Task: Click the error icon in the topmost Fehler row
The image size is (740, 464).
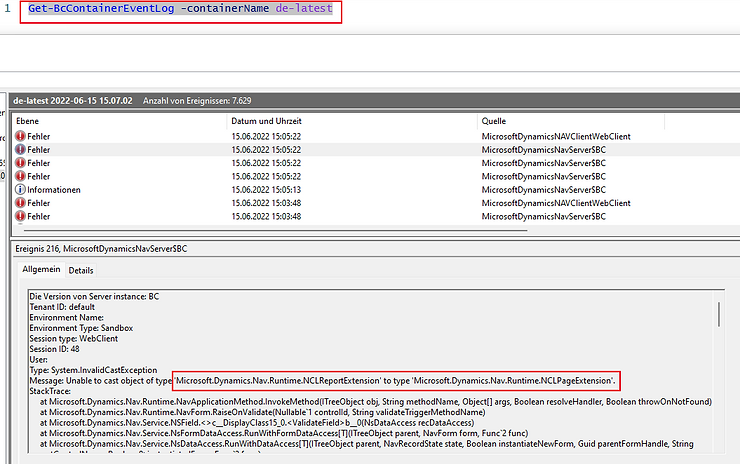Action: click(20, 135)
